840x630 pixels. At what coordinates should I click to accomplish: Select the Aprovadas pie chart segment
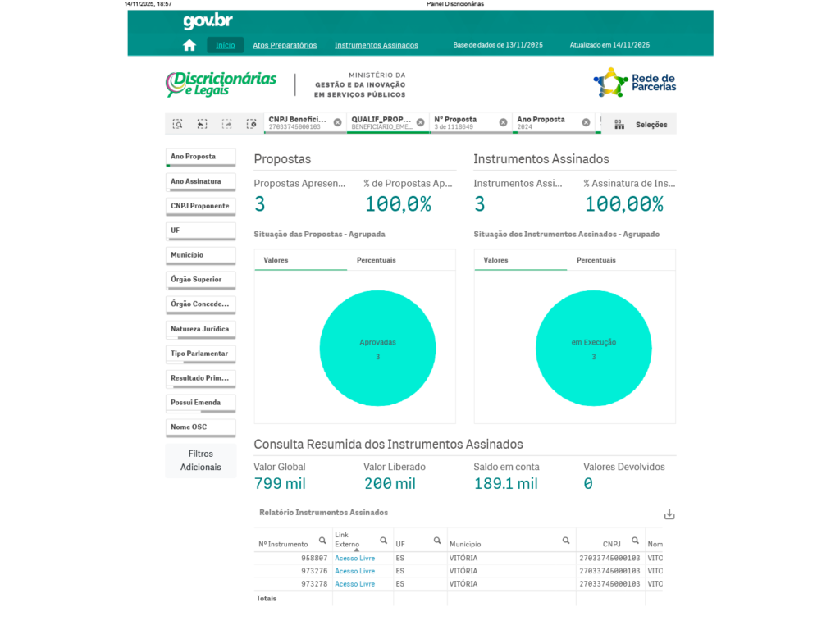click(377, 348)
